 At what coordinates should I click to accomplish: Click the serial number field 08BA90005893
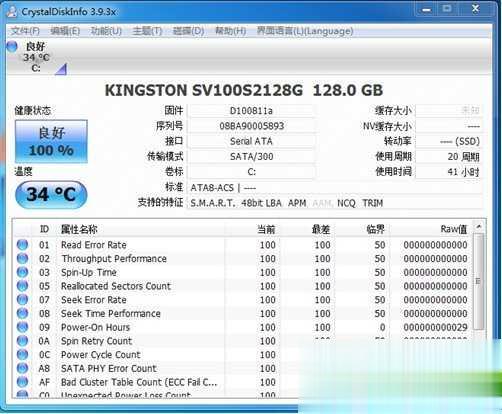(251, 126)
